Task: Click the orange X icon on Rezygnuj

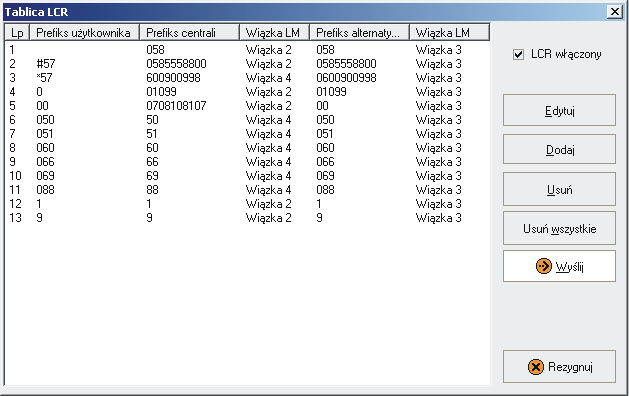Action: [536, 367]
